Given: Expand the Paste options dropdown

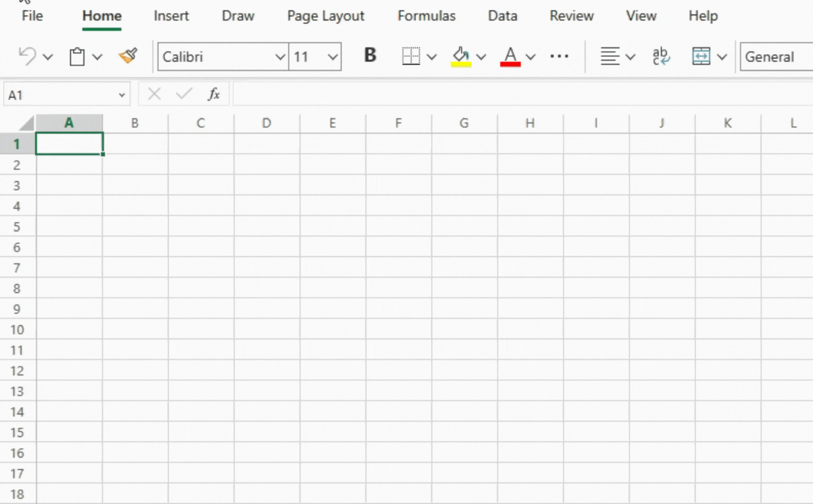Looking at the screenshot, I should click(97, 57).
